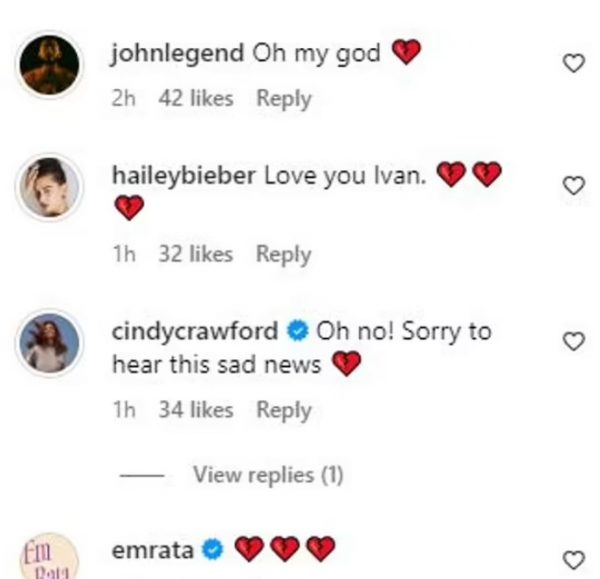Open the haileybieber username link
Screen dimensions: 600x579
tap(185, 175)
